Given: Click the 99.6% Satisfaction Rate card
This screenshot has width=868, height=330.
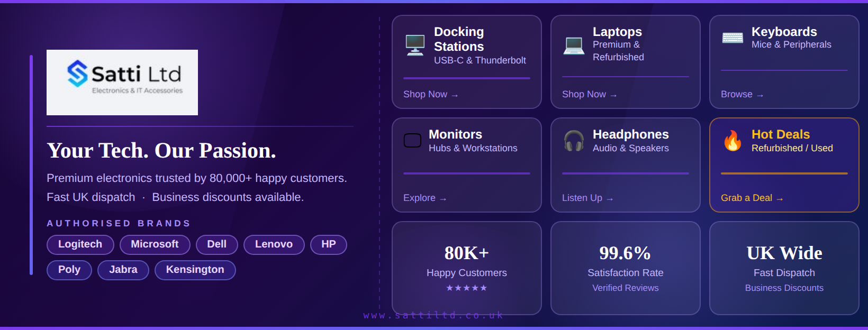Looking at the screenshot, I should click(x=626, y=268).
